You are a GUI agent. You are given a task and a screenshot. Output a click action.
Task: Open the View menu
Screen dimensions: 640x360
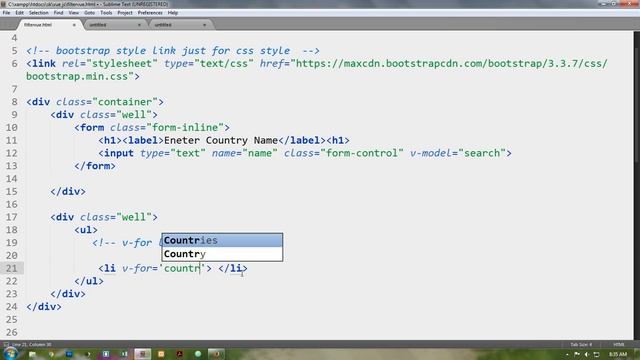pyautogui.click(x=74, y=13)
